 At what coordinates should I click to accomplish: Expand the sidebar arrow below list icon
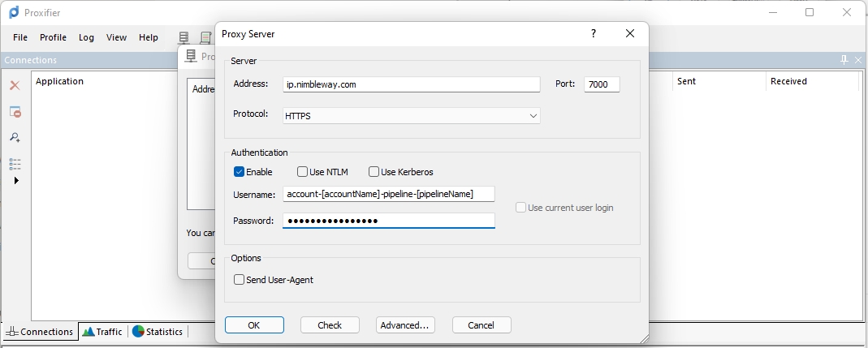16,181
